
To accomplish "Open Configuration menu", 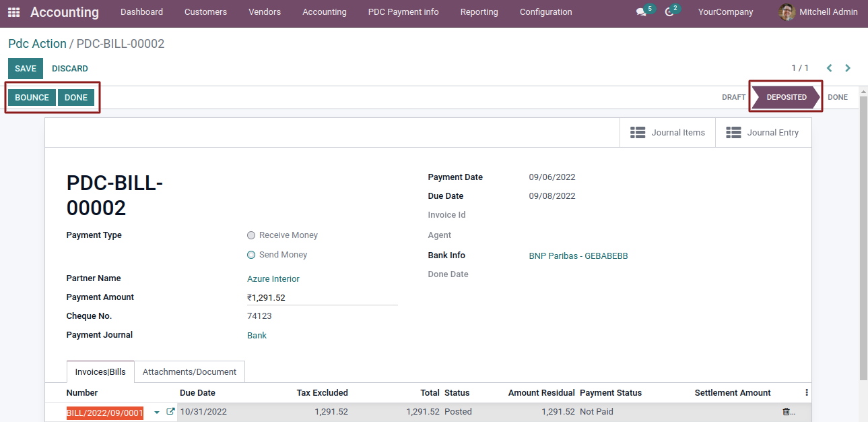I will point(546,12).
